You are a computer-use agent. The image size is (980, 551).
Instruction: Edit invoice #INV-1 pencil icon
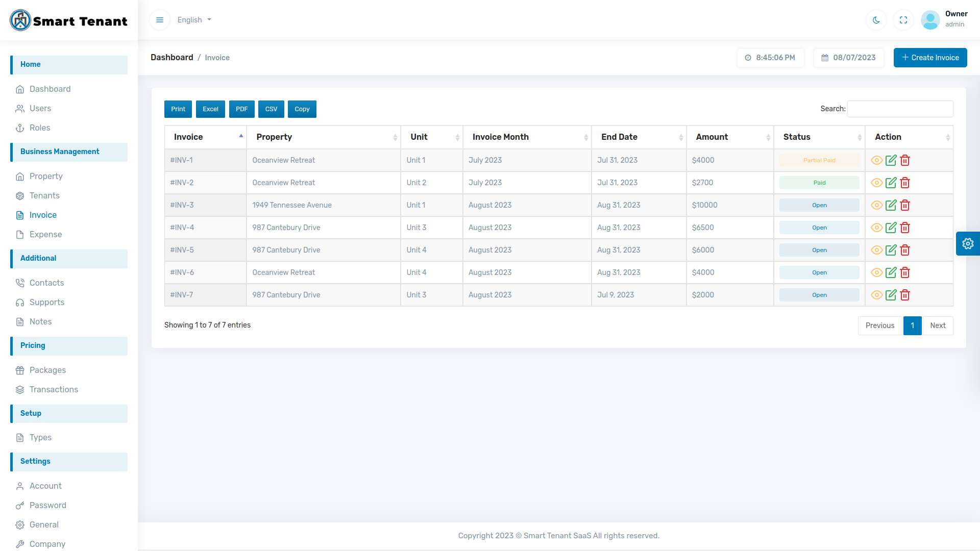coord(891,160)
